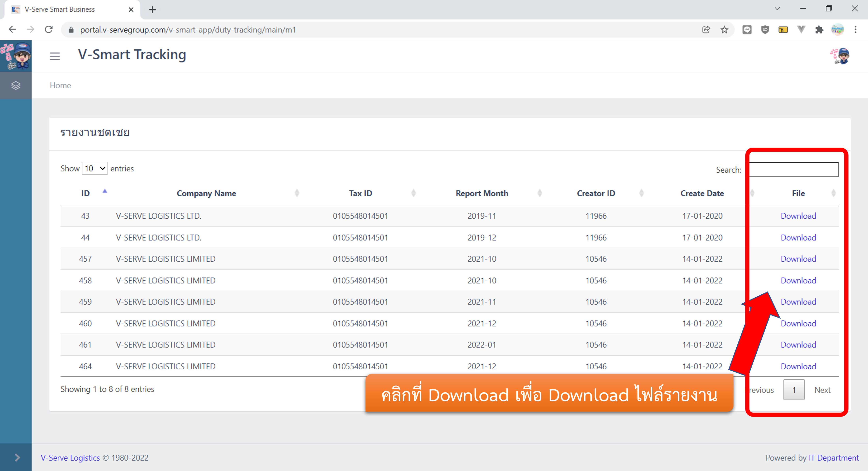Sort table by Creator ID column
Screen dimensions: 868x471
[596, 193]
